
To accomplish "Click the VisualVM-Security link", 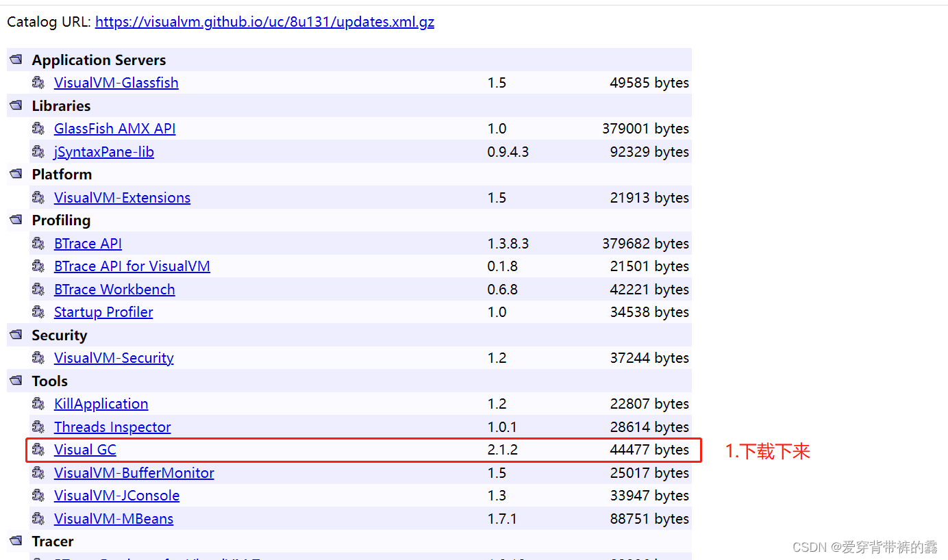I will (x=114, y=358).
